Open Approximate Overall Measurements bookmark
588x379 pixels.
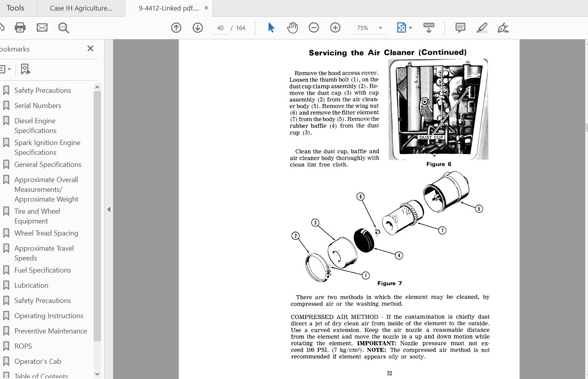pos(46,189)
